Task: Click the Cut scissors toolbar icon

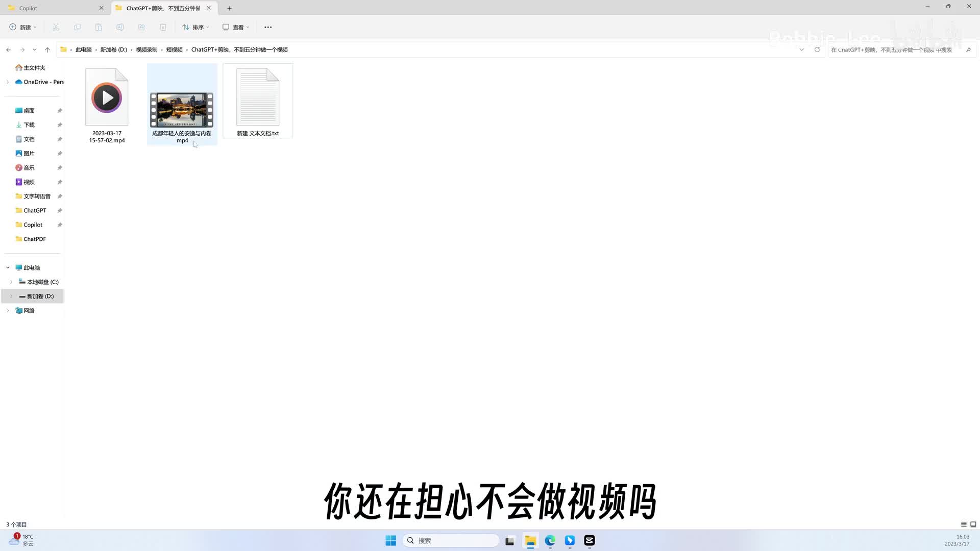Action: tap(56, 27)
